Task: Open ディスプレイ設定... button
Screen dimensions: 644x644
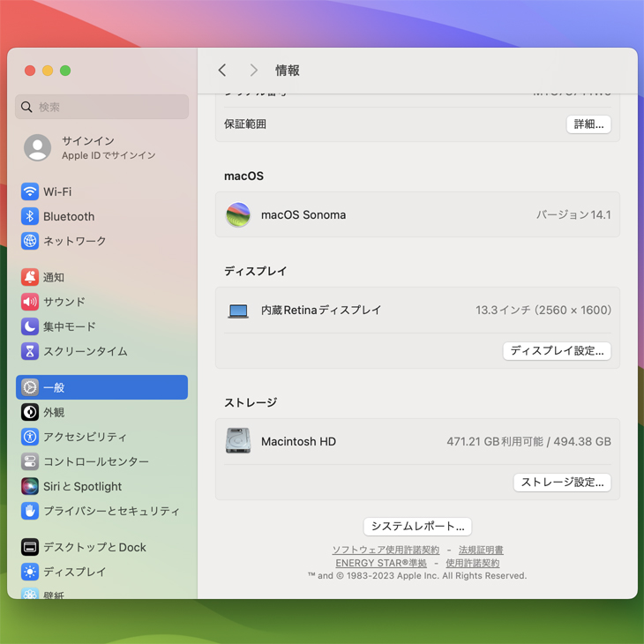Action: pos(557,351)
